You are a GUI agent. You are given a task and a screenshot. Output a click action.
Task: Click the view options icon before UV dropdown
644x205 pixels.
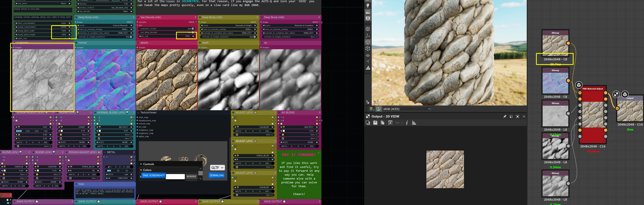pos(390,123)
